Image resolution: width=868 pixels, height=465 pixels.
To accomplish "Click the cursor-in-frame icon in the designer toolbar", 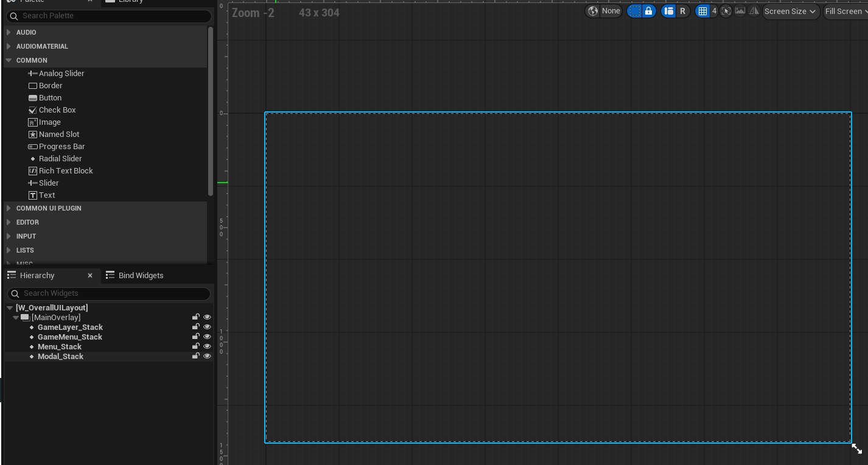I will [x=726, y=11].
